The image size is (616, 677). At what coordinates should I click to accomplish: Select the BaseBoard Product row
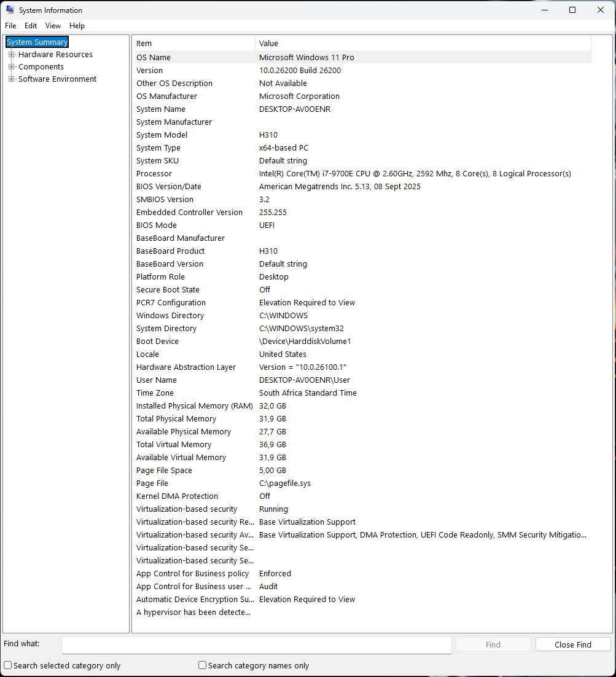pos(362,251)
